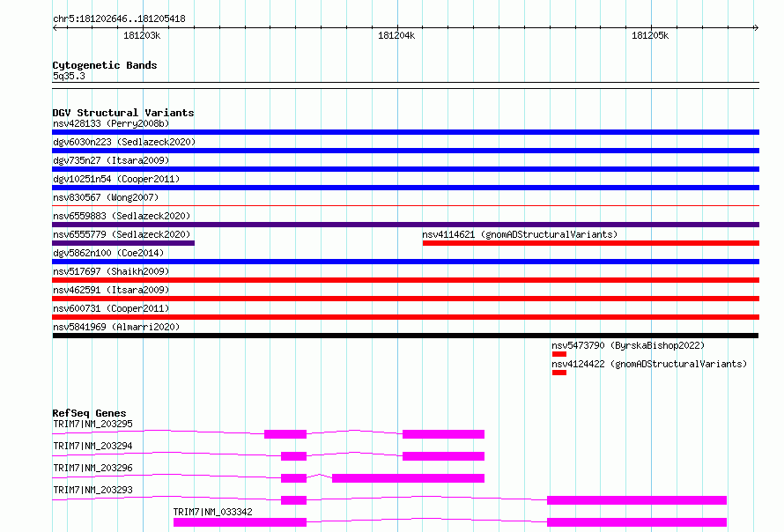Click the left scroll arrow on ruler
The height and width of the screenshot is (532, 784).
pyautogui.click(x=55, y=27)
